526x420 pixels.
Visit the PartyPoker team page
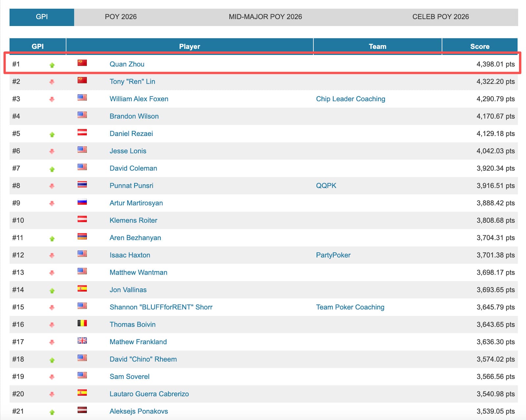pos(333,255)
